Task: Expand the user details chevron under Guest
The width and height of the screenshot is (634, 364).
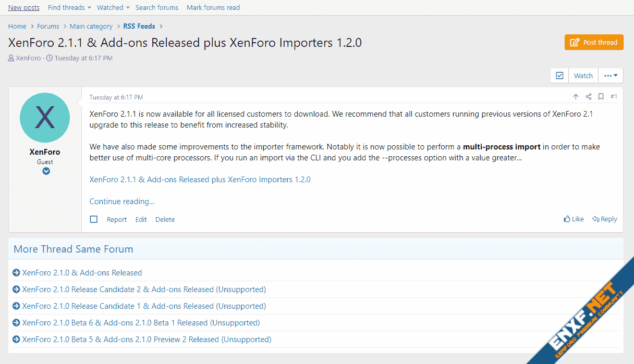Action: 46,171
